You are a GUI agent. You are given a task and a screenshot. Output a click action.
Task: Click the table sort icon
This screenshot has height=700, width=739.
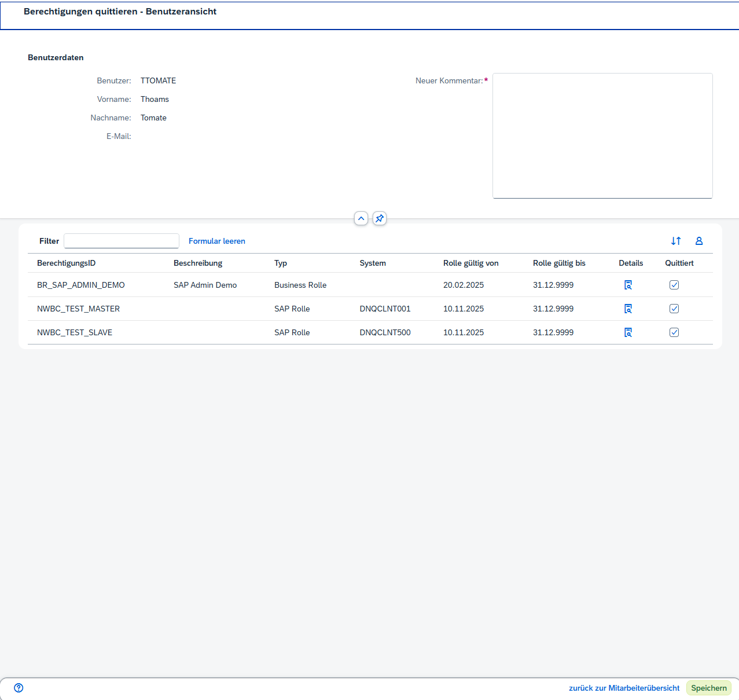676,241
